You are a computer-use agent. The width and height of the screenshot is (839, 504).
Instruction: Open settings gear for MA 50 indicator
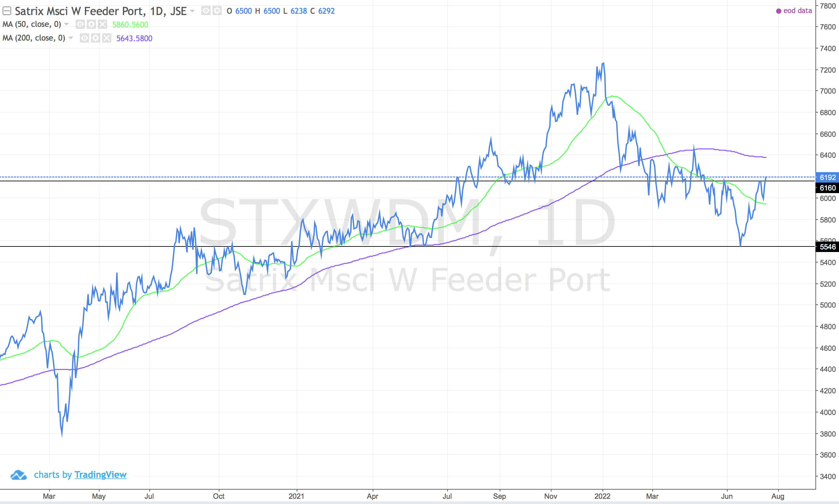tap(91, 25)
